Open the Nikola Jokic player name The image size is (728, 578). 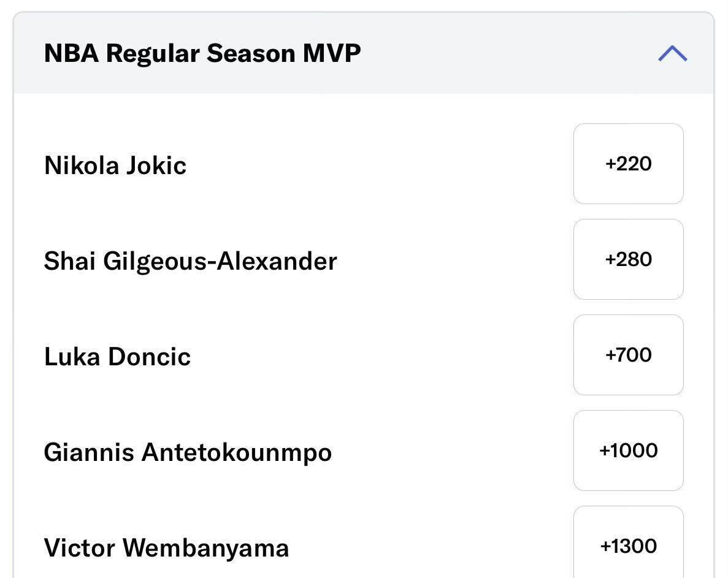pos(115,165)
